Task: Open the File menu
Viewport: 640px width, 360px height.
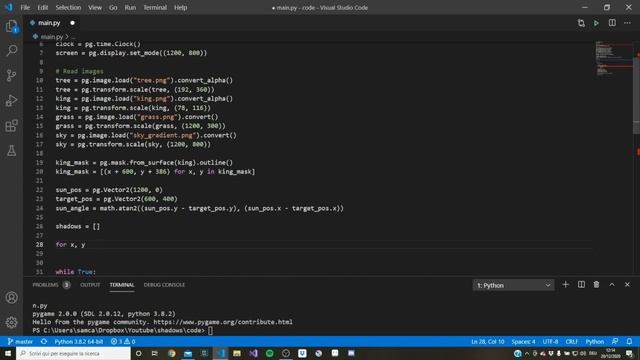Action: coord(25,7)
